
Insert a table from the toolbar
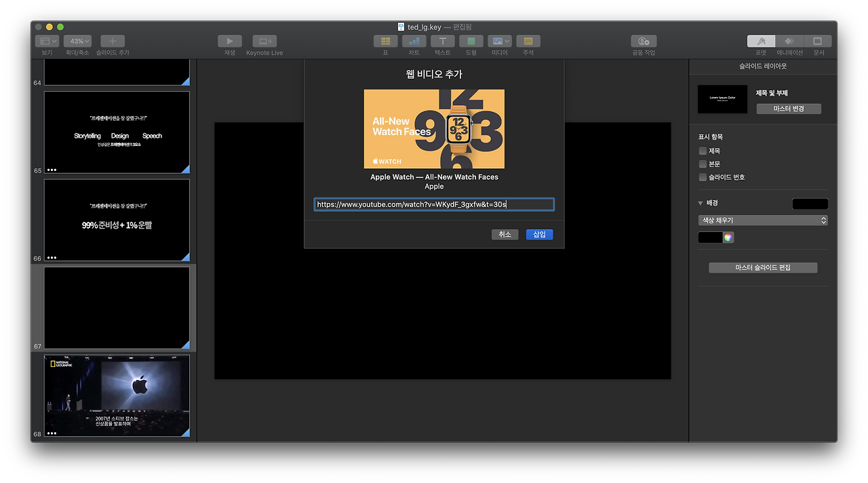click(x=386, y=41)
